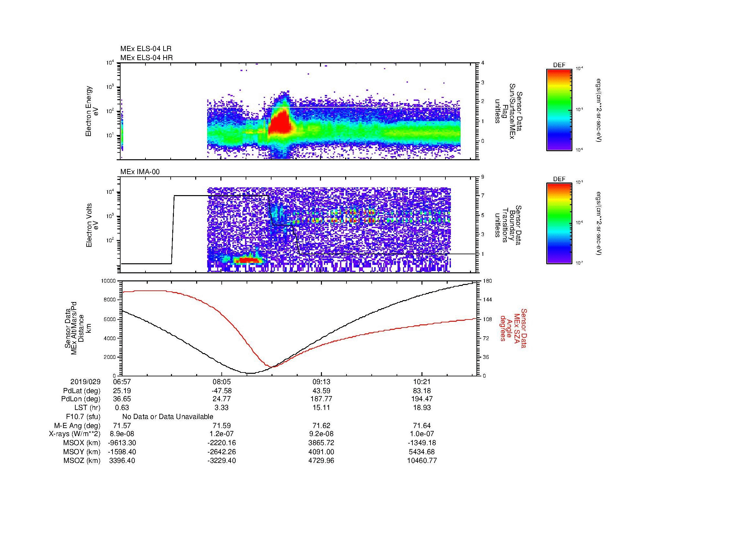The height and width of the screenshot is (534, 756).
Task: Click the X-rays value 1.2e-07
Action: (222, 434)
